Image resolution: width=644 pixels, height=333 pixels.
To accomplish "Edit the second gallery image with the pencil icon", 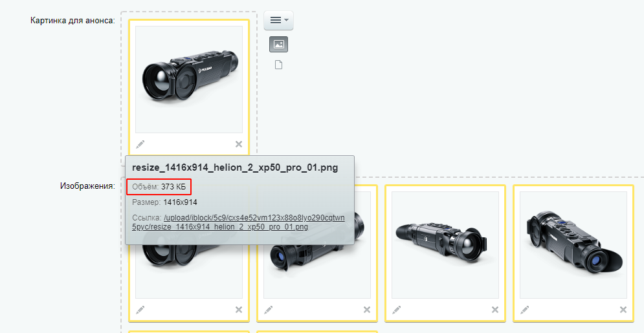I will coord(268,310).
